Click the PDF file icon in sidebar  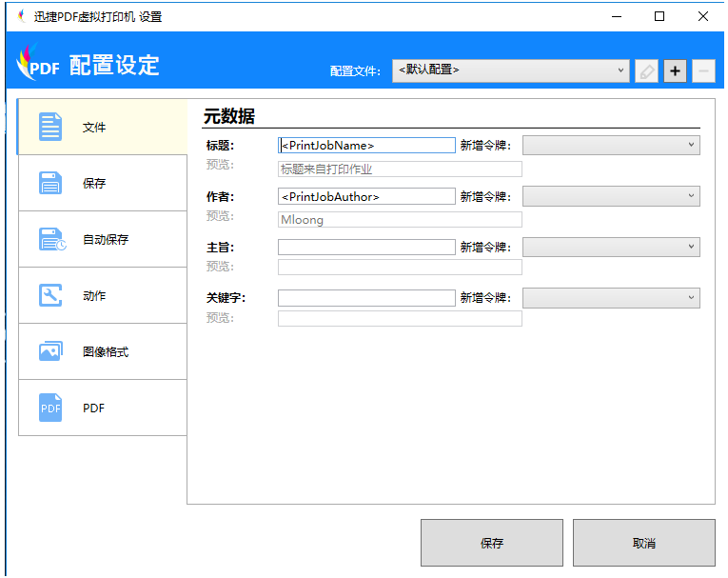tap(50, 408)
